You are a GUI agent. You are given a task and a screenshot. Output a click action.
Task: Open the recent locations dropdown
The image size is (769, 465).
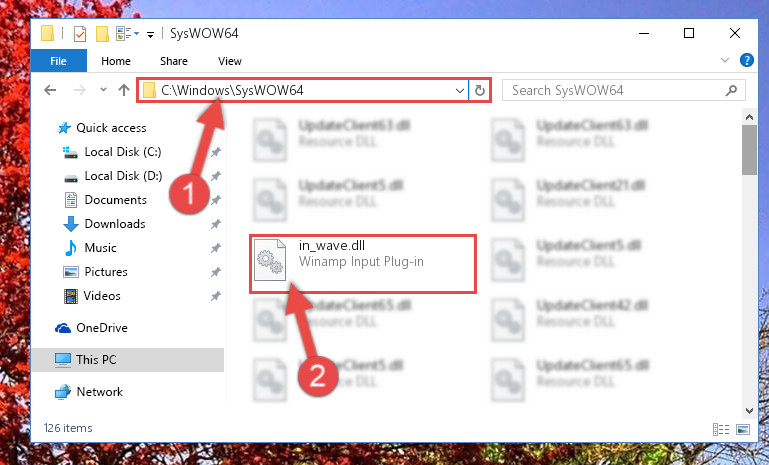(103, 90)
